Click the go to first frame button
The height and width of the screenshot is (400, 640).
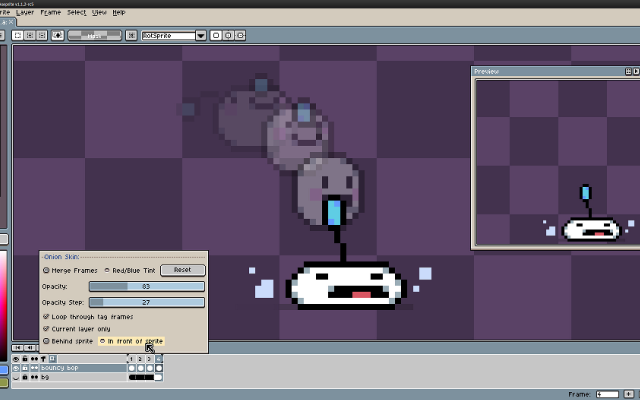click(x=17, y=348)
